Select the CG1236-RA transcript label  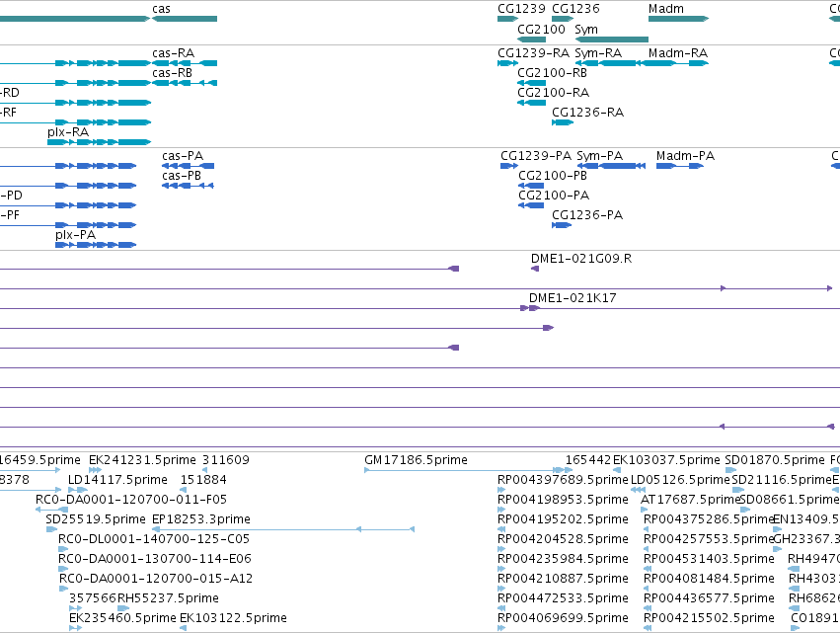[587, 112]
